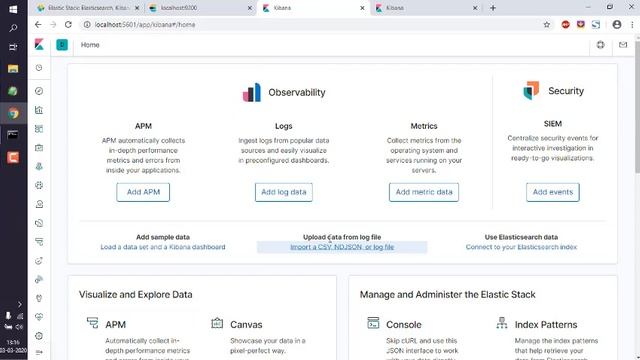Click the Kibana logo
Image resolution: width=640 pixels, height=360 pixels.
[x=39, y=44]
